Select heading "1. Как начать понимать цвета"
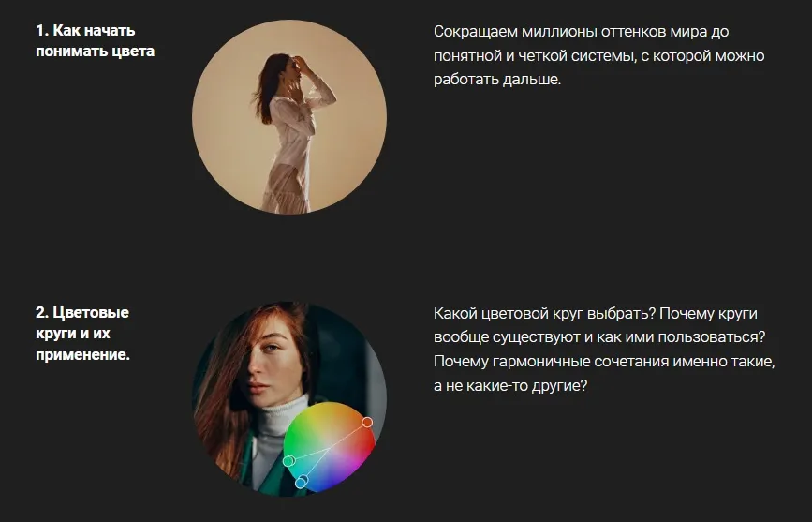812x522 pixels. pyautogui.click(x=96, y=41)
